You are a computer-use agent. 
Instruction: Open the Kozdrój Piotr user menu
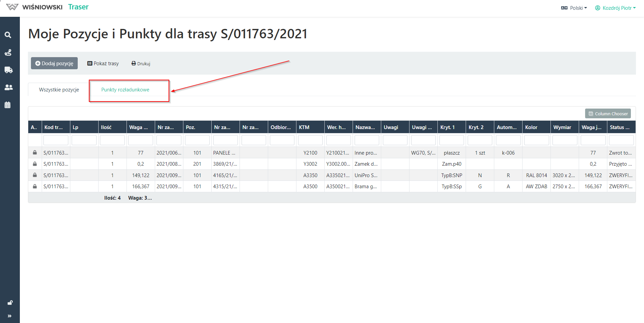click(615, 8)
